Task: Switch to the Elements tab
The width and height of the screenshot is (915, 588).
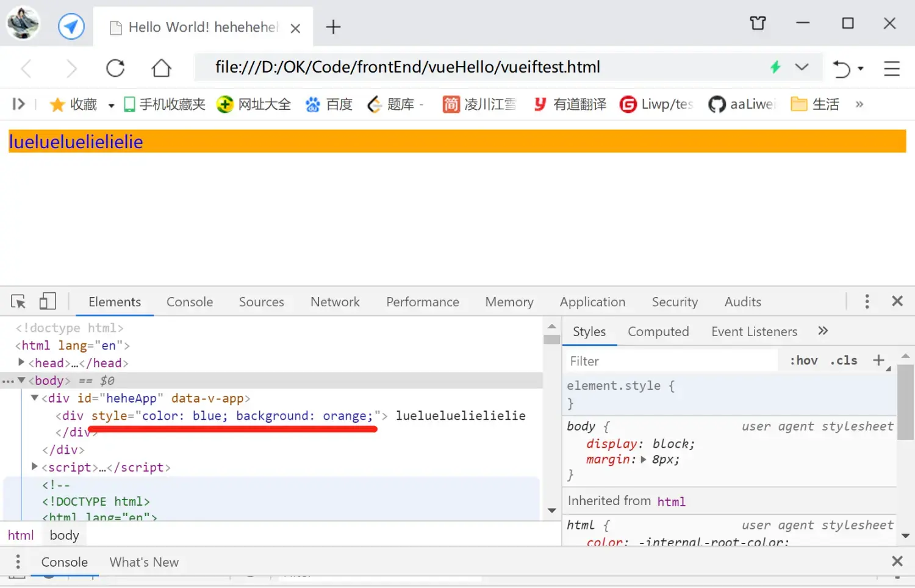Action: click(x=115, y=302)
